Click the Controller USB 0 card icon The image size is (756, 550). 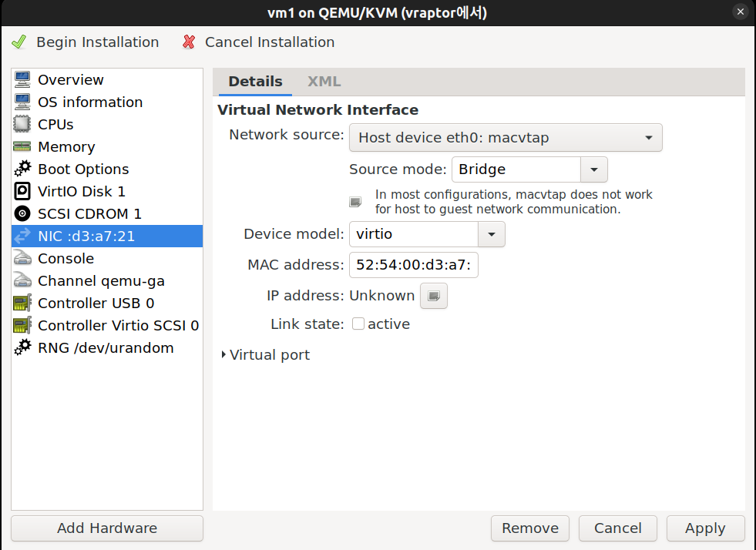click(x=22, y=303)
